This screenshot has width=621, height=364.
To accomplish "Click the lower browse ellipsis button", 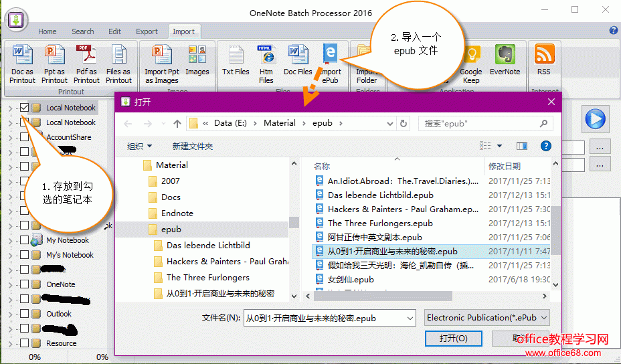I will click(x=600, y=165).
